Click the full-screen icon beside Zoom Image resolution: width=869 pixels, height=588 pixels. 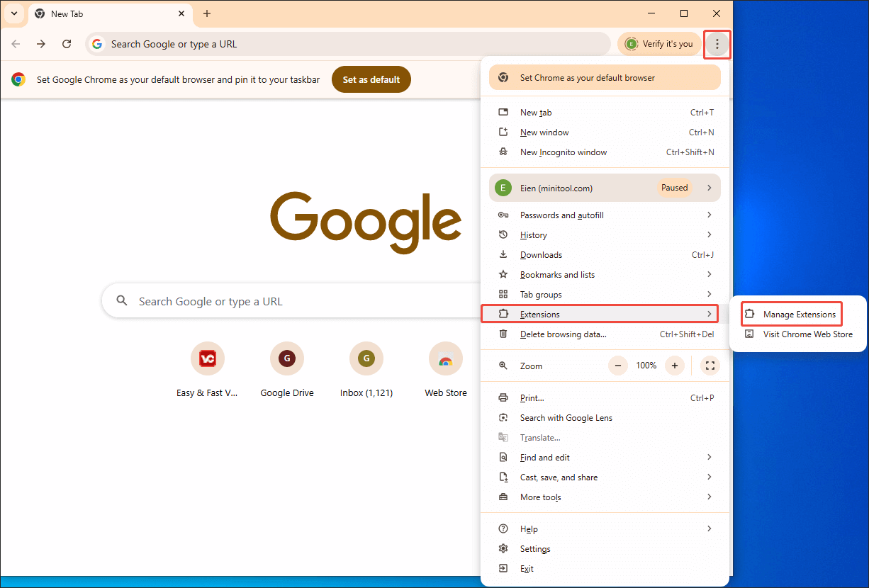pos(710,365)
